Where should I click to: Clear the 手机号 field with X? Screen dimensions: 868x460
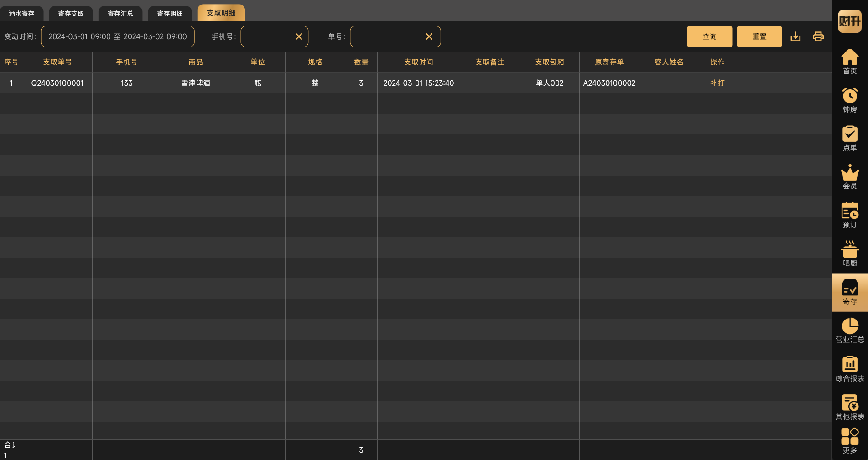click(299, 36)
